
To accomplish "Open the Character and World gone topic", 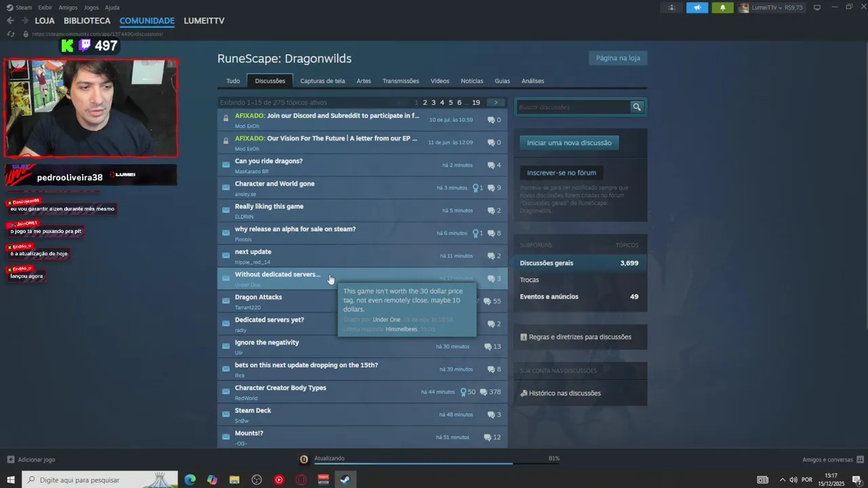I will 362,188.
